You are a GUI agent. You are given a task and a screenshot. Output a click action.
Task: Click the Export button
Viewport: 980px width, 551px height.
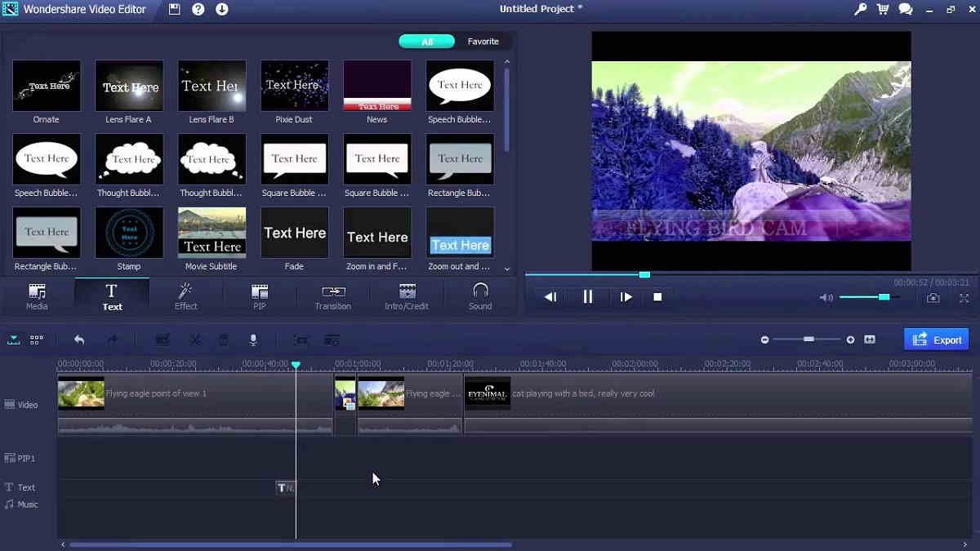coord(936,339)
